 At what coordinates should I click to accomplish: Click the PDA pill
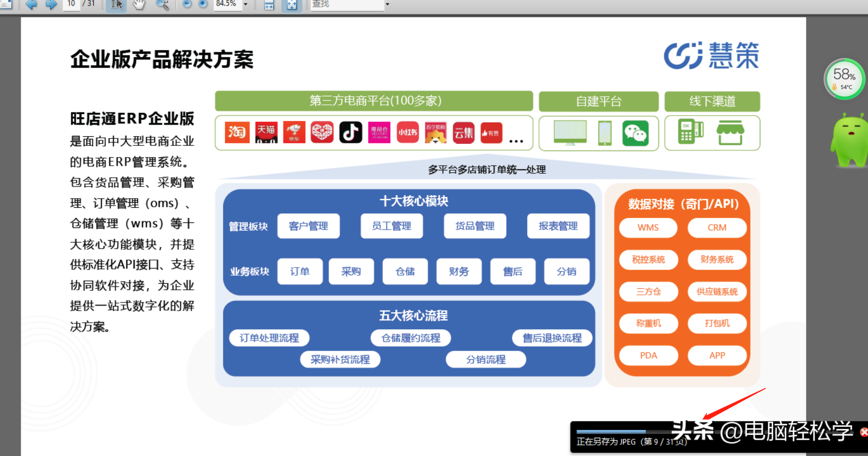(648, 356)
